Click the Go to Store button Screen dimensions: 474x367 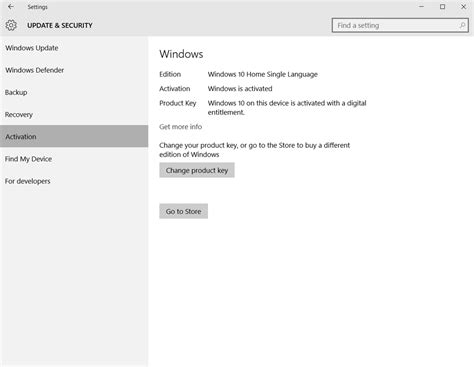pos(183,211)
